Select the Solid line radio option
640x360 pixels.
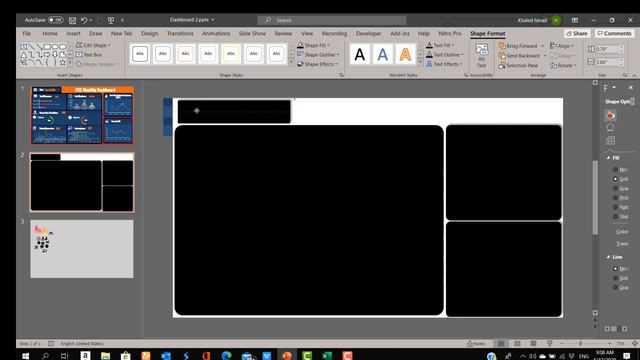pyautogui.click(x=616, y=278)
